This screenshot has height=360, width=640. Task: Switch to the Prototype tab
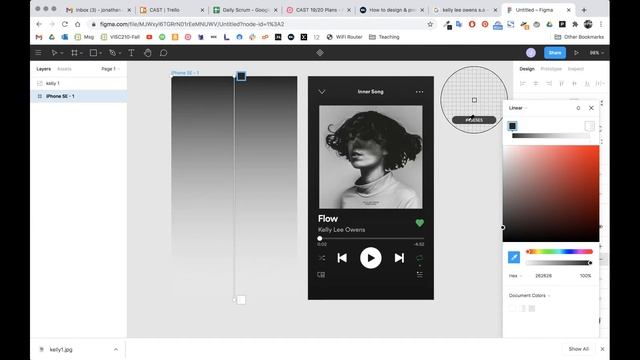(x=551, y=69)
